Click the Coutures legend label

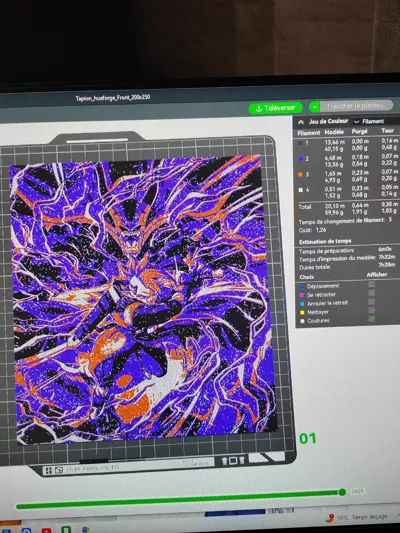coord(318,321)
